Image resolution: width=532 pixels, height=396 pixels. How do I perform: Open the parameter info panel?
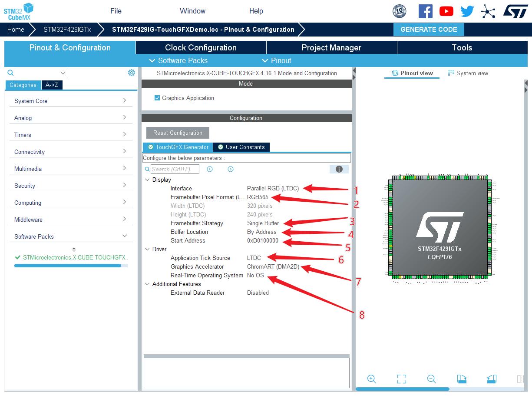click(x=339, y=169)
